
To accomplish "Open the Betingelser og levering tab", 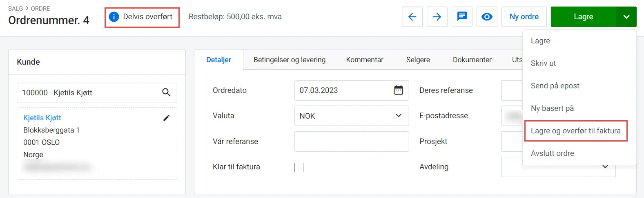I will coord(290,60).
